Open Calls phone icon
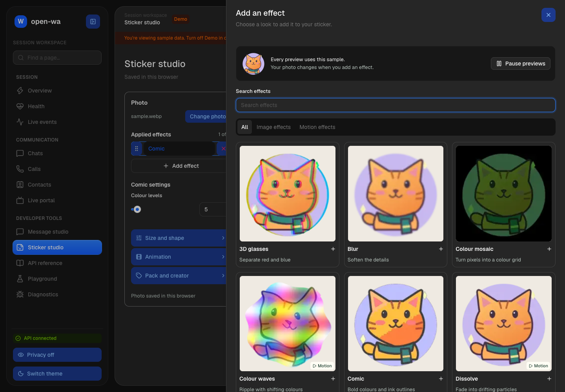The height and width of the screenshot is (392, 565). (x=20, y=169)
